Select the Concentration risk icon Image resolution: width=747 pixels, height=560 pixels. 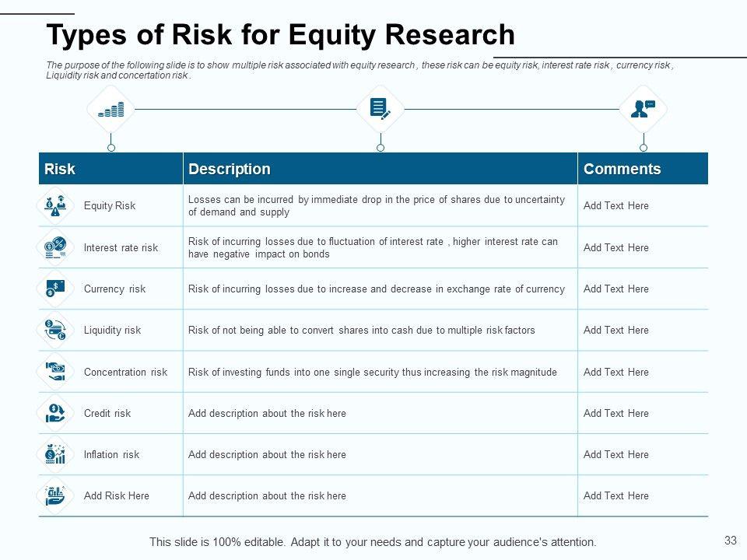coord(55,372)
